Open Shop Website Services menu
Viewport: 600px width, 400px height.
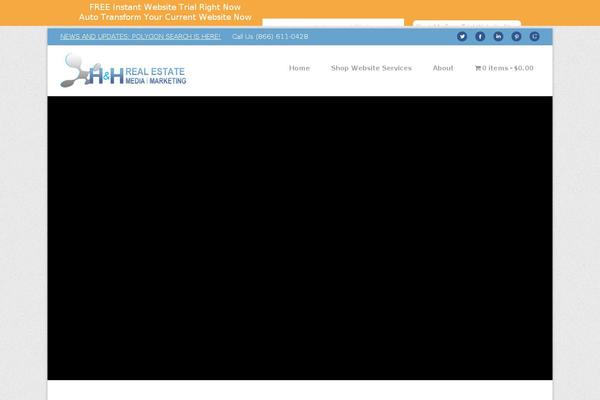(x=371, y=68)
